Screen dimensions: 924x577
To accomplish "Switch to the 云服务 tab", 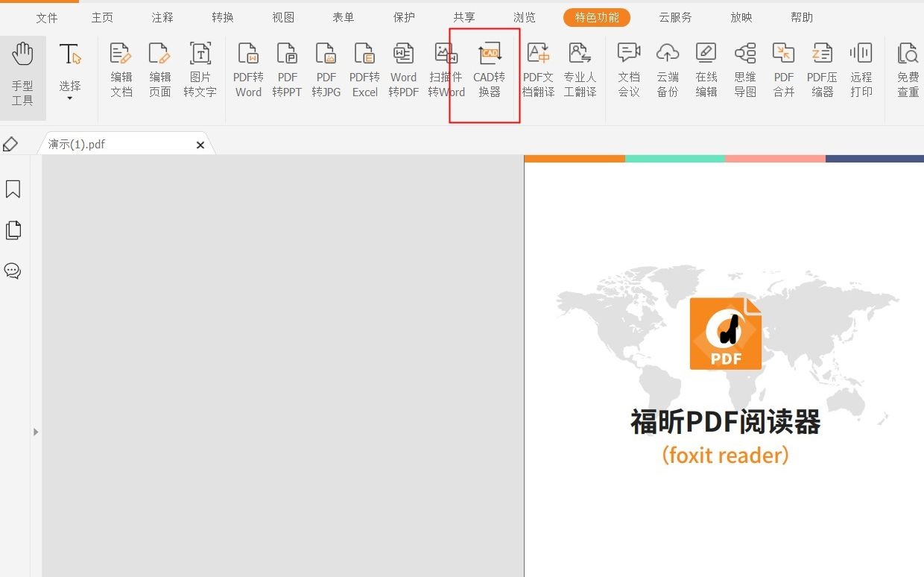I will (x=675, y=18).
